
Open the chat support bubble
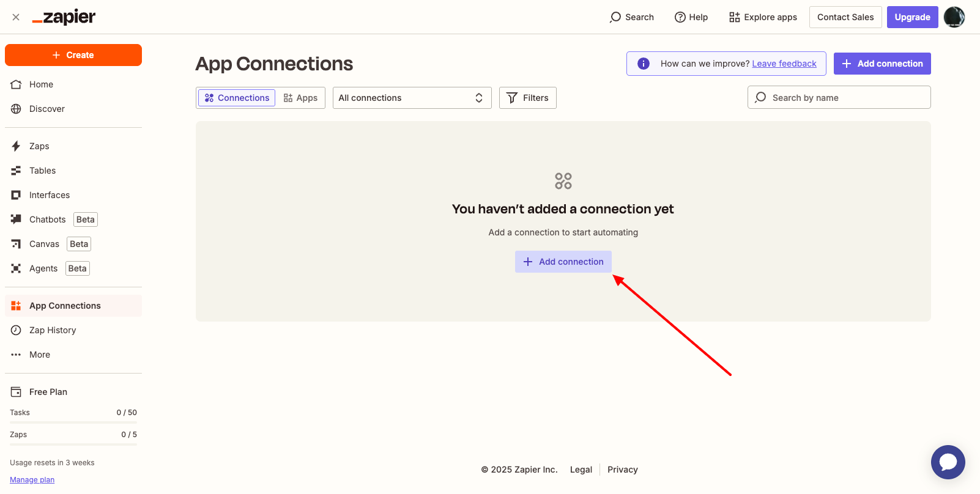[948, 462]
